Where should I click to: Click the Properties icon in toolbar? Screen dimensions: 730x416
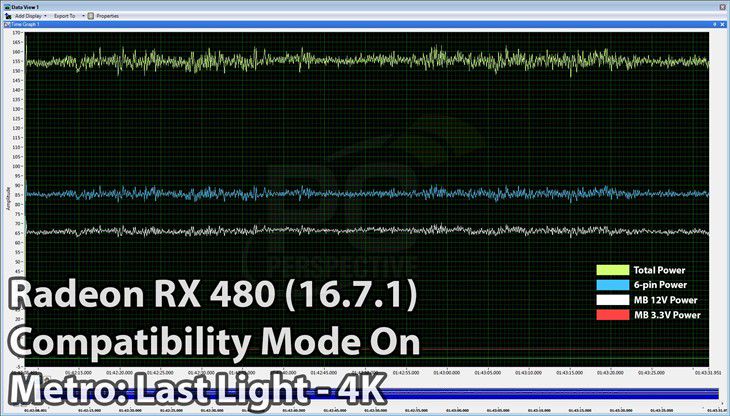coord(91,16)
